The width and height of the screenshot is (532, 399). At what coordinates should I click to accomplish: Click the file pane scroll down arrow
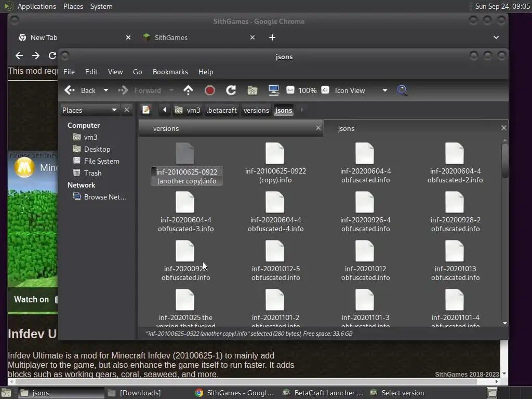coord(505,323)
